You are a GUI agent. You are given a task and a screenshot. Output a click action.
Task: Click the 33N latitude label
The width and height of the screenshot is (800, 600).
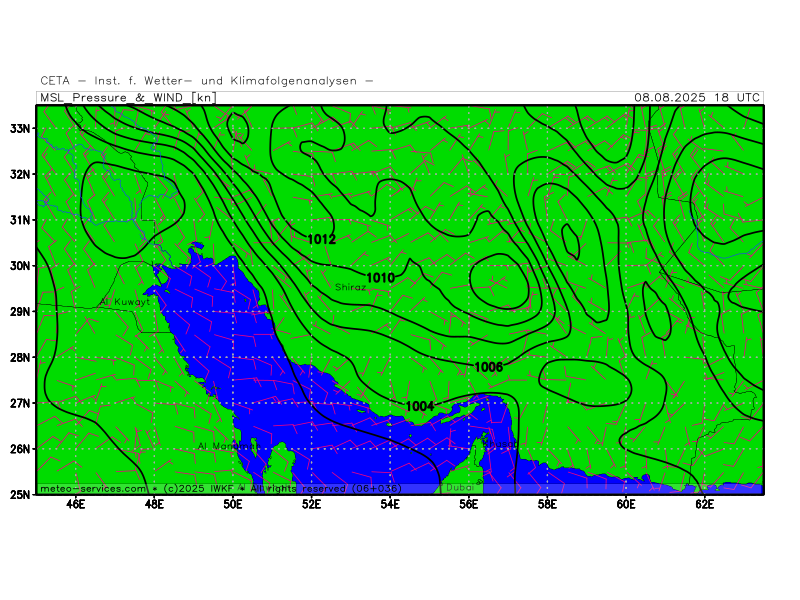click(20, 128)
